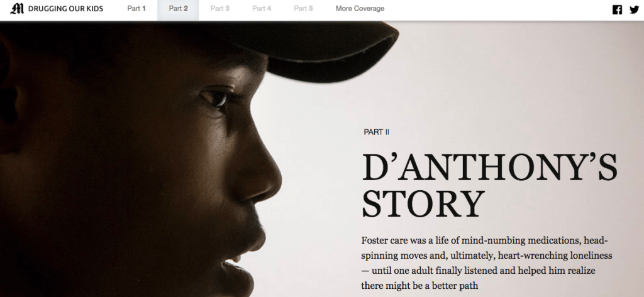The height and width of the screenshot is (297, 644).
Task: Click the "D'ANTHONY'S" headline line
Action: (x=489, y=168)
